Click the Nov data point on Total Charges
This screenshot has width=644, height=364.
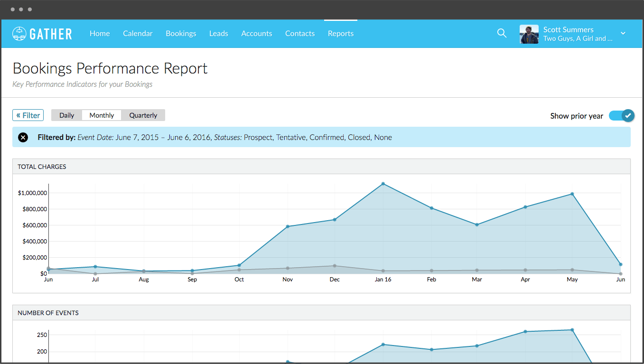pos(288,226)
